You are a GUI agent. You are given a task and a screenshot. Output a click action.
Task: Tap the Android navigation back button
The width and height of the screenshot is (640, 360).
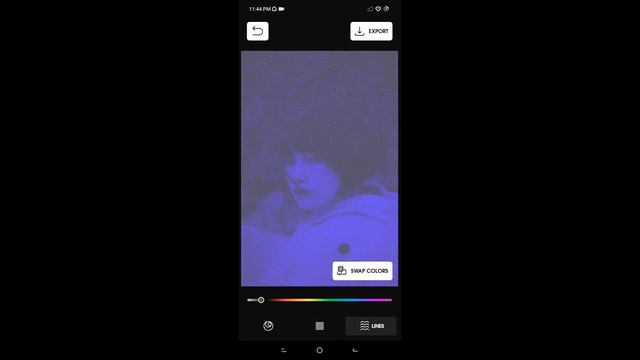[355, 350]
